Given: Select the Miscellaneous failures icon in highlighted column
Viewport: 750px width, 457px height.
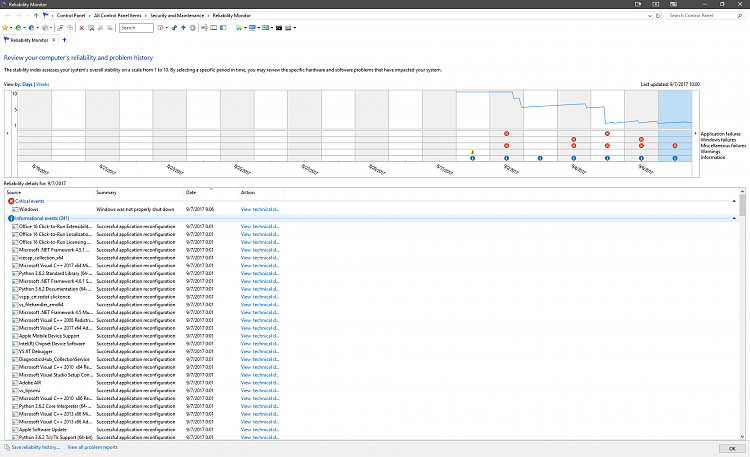Looking at the screenshot, I should click(x=675, y=145).
